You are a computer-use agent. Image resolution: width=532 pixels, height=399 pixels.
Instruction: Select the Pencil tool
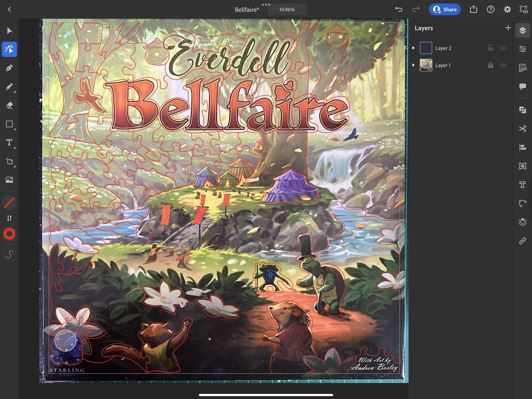pos(9,87)
